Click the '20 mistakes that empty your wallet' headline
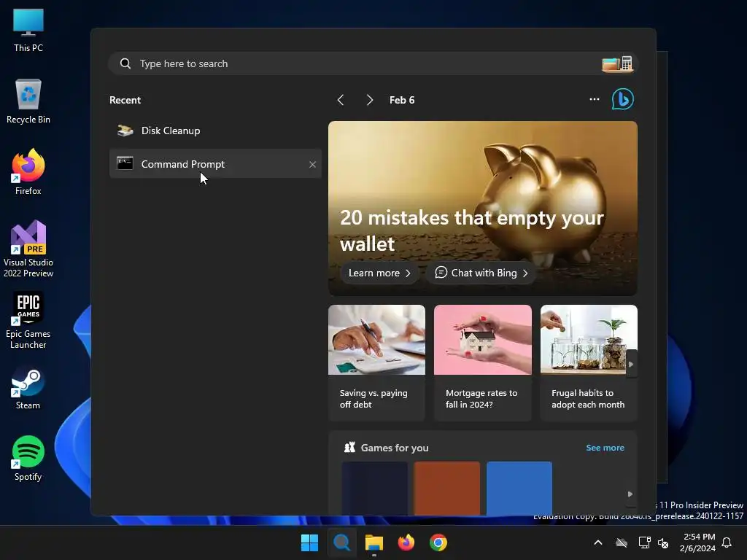 [x=472, y=231]
